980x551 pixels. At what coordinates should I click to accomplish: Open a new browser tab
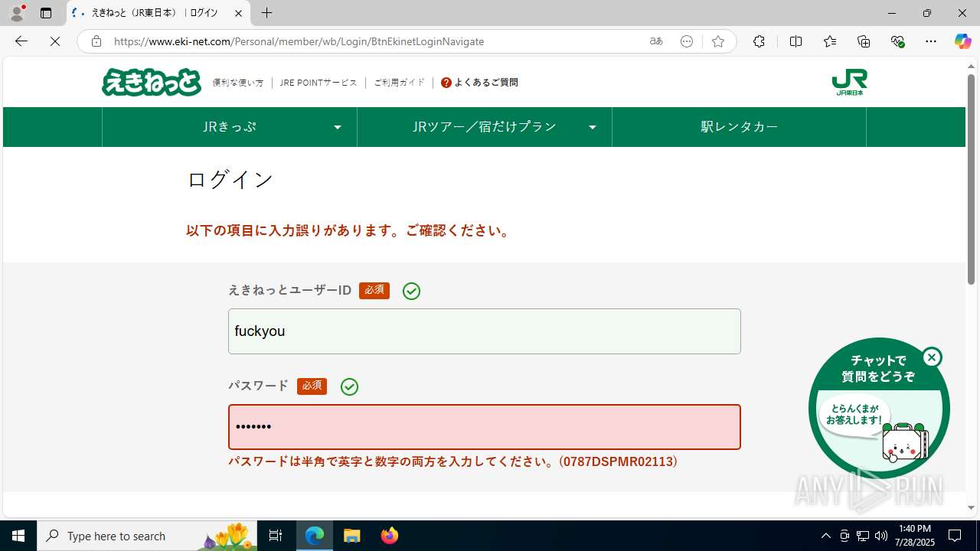tap(266, 13)
